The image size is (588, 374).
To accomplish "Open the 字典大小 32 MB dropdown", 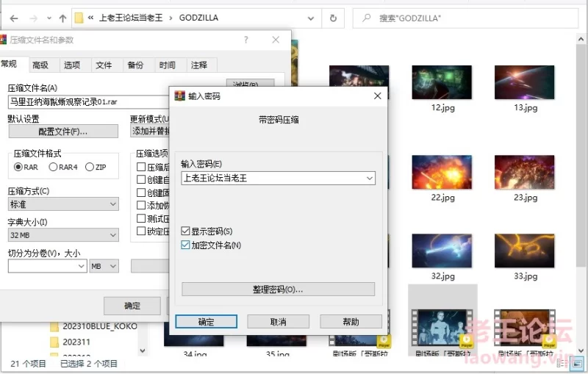I will tap(63, 235).
